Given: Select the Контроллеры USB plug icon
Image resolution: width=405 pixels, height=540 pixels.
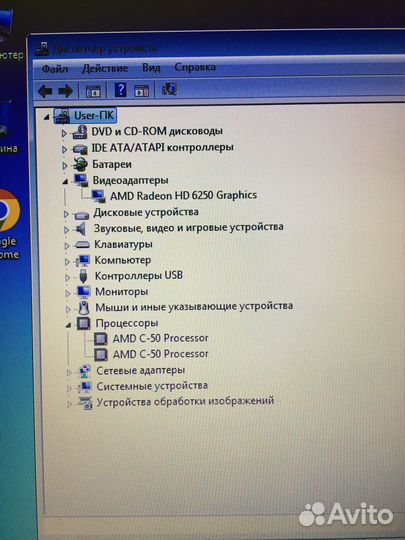Looking at the screenshot, I should click(83, 276).
